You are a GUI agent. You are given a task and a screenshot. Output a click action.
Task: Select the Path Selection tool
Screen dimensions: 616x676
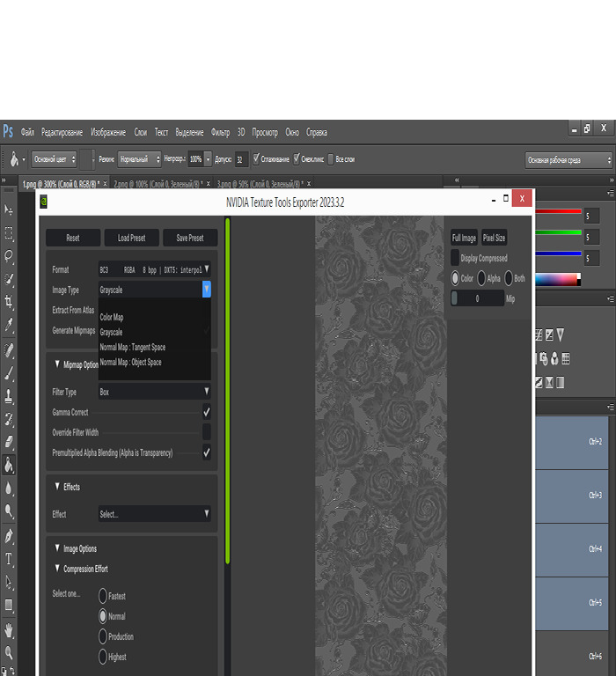click(x=9, y=583)
